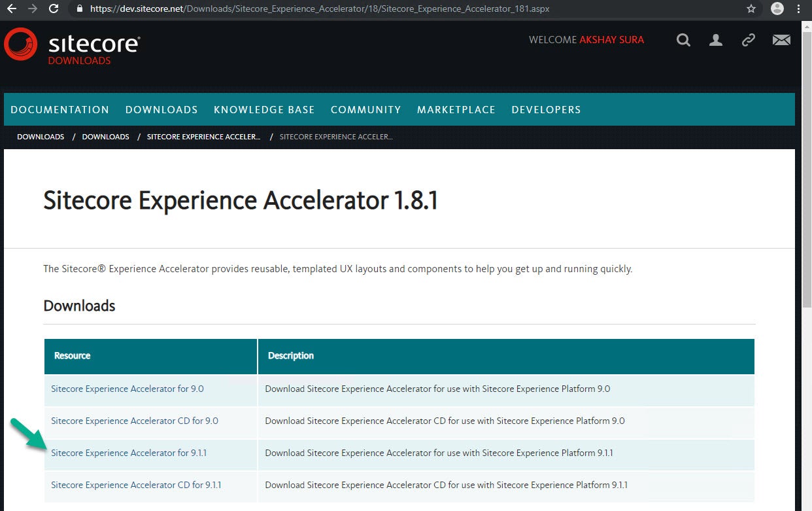Go to the Marketplace section
812x511 pixels.
(456, 110)
